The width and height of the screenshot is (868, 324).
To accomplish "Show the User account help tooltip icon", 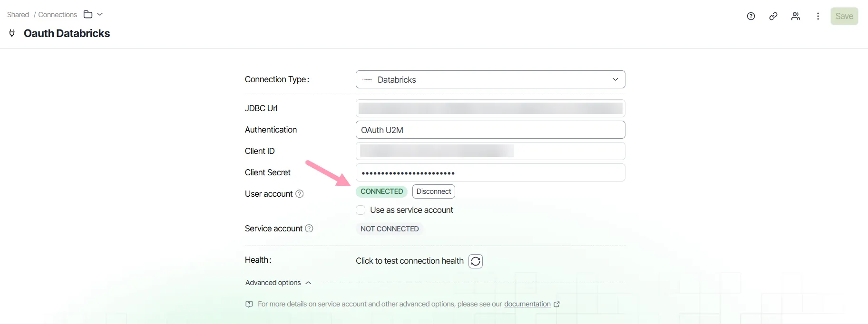I will pos(300,194).
